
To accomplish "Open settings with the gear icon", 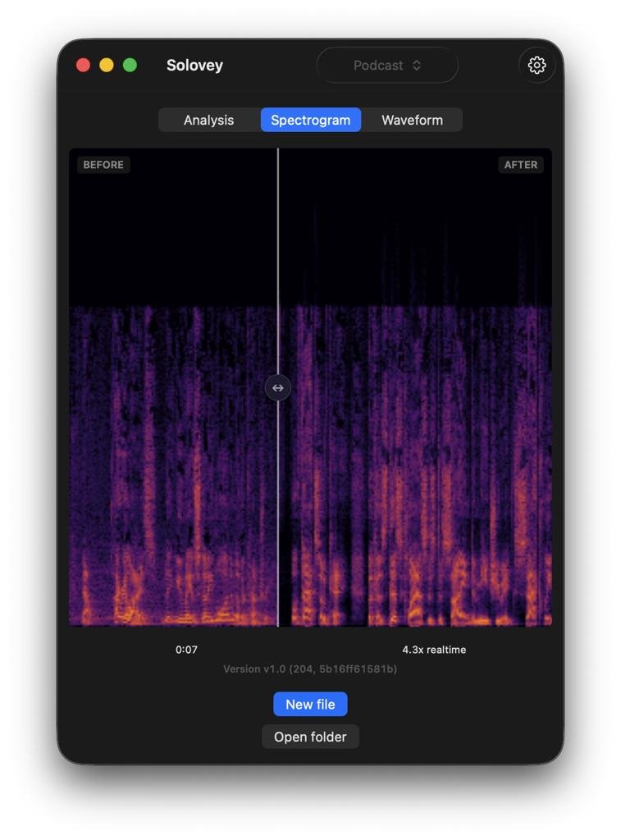I will point(537,66).
